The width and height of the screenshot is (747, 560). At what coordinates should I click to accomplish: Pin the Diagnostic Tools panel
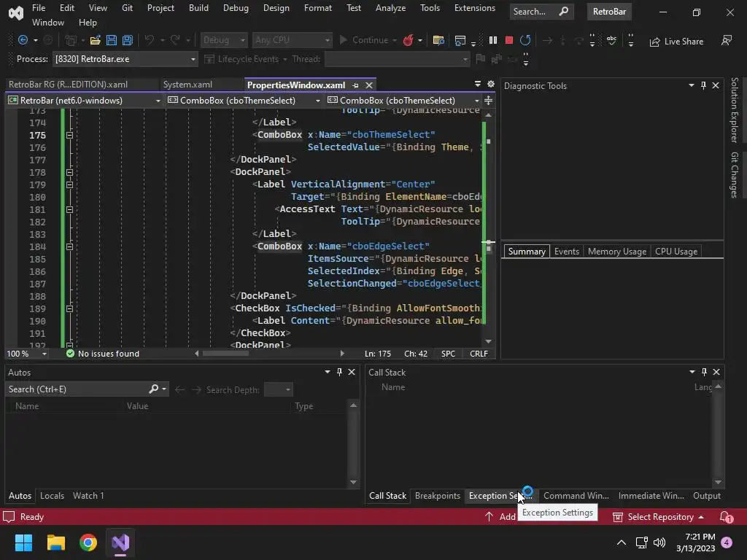(x=704, y=85)
